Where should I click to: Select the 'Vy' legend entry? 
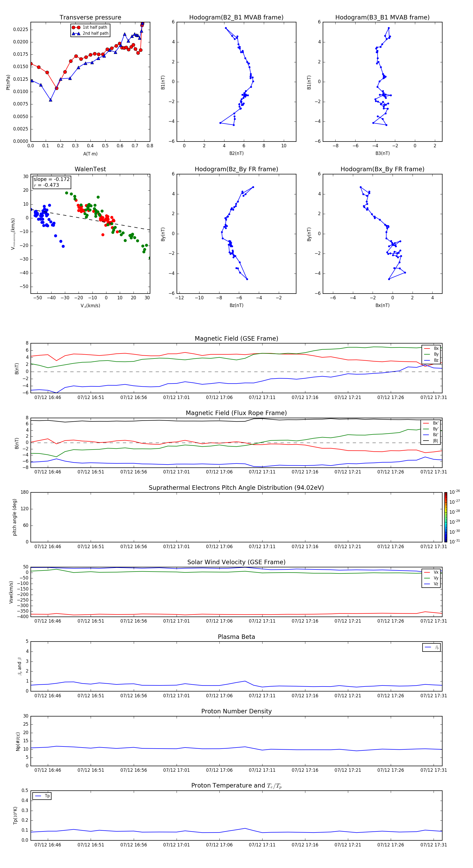coord(431,578)
